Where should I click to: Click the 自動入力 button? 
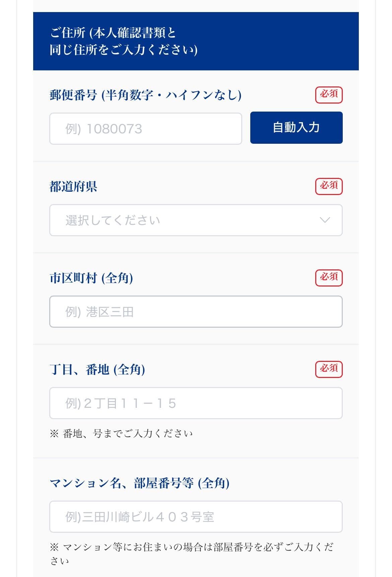pyautogui.click(x=296, y=128)
